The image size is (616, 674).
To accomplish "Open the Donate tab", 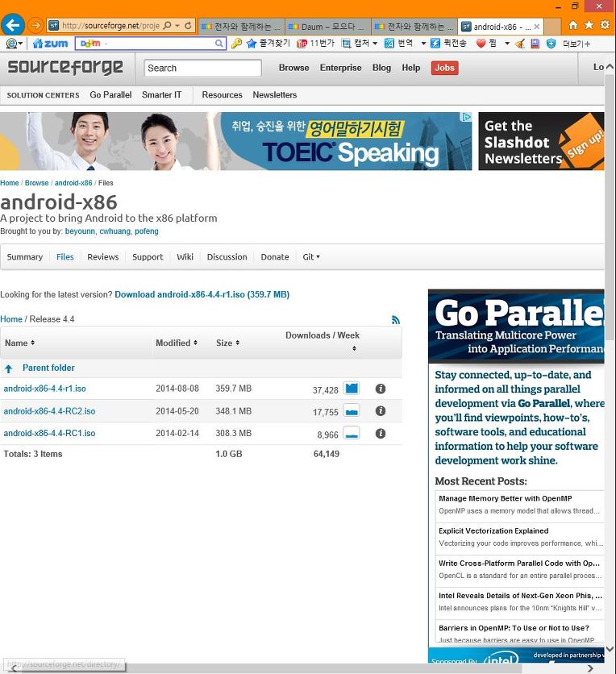I will [x=275, y=257].
